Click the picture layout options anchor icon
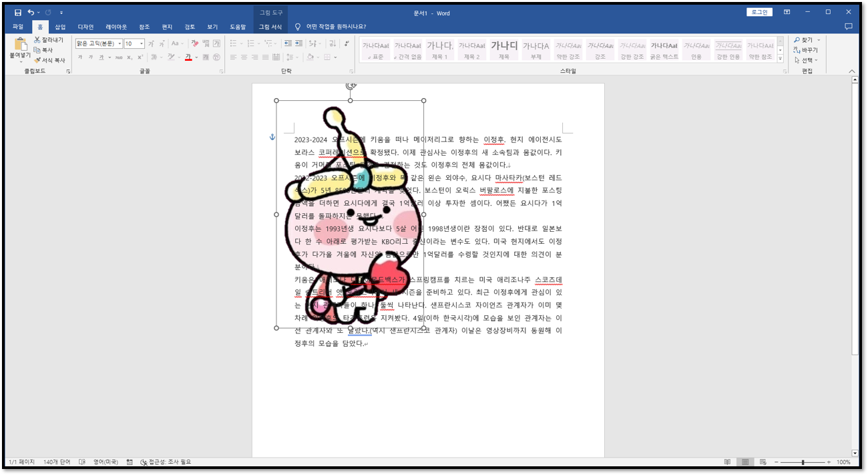 pyautogui.click(x=272, y=137)
